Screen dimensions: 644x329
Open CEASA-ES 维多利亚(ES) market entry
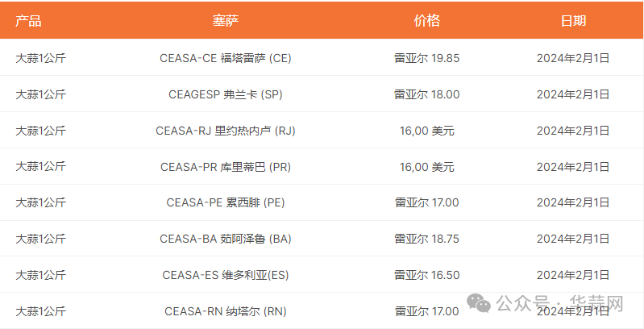pyautogui.click(x=226, y=275)
